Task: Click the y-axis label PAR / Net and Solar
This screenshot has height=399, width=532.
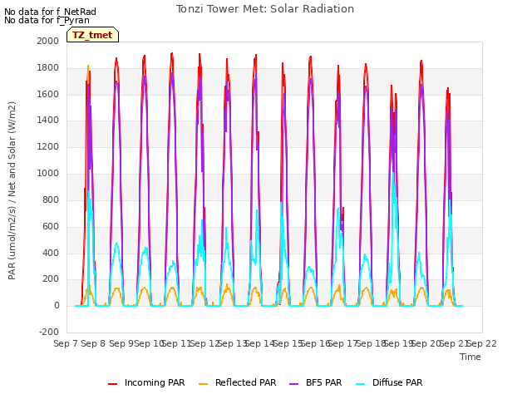Action: 12,190
